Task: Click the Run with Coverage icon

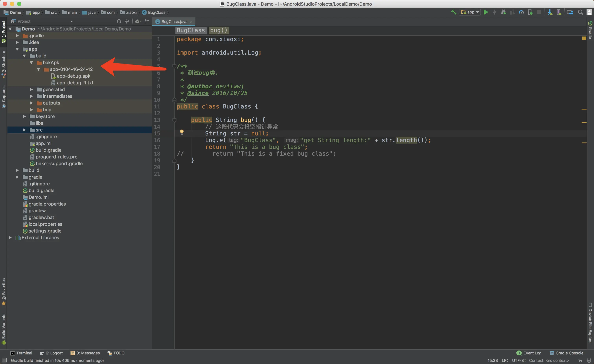Action: [512, 12]
